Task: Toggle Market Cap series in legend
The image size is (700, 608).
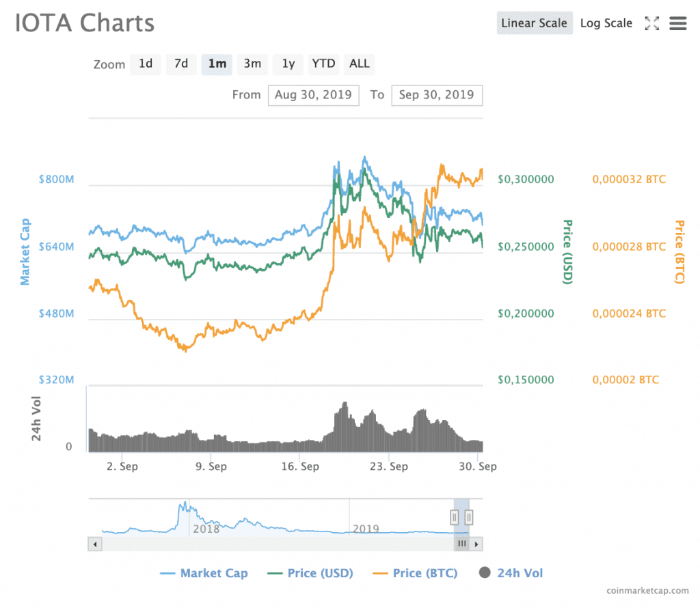Action: (x=204, y=573)
